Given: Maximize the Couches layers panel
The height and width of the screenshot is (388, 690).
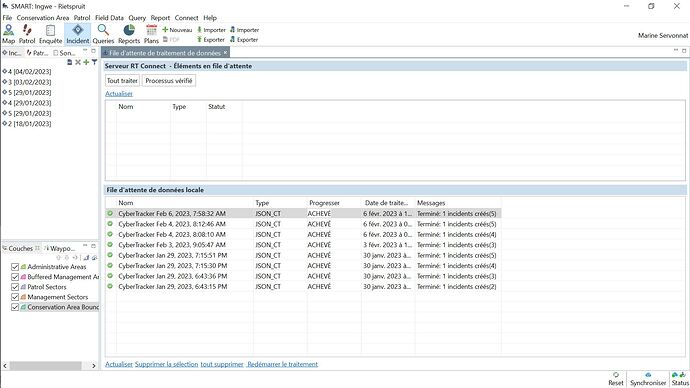Looking at the screenshot, I should click(93, 246).
